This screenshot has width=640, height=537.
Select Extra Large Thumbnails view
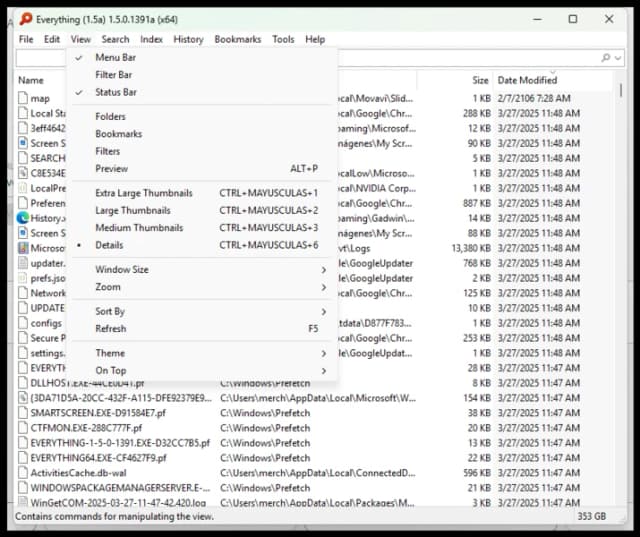point(202,193)
